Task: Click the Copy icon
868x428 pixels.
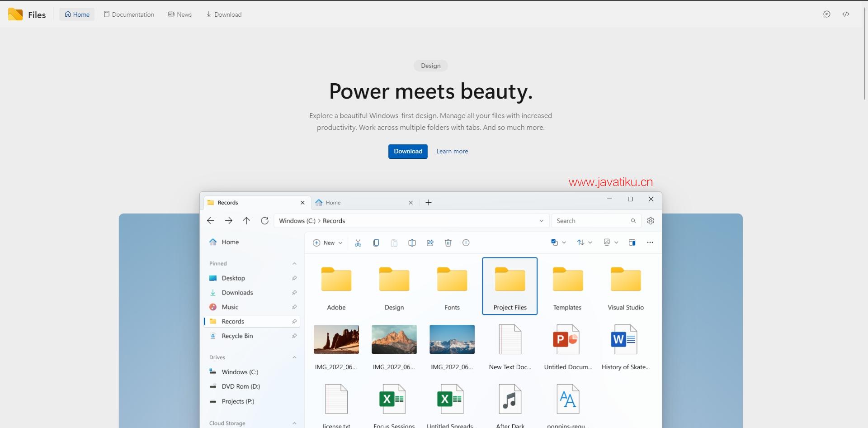Action: [x=376, y=243]
